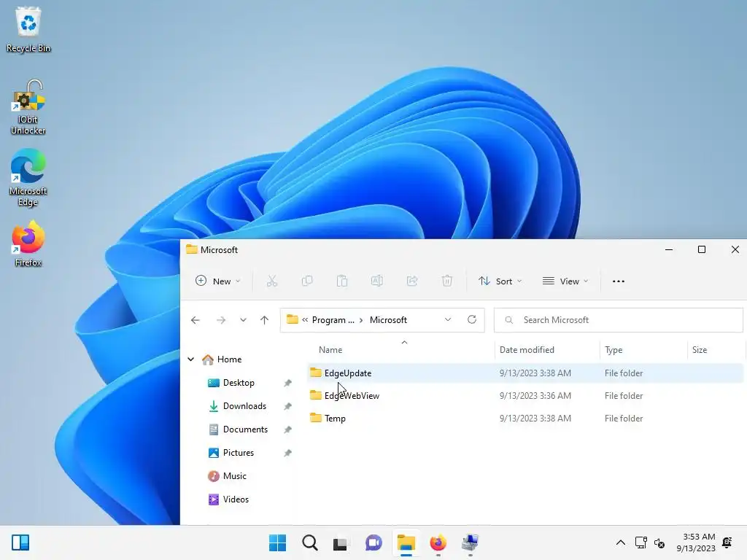Click the pin beside Documents
The height and width of the screenshot is (560, 747).
pyautogui.click(x=287, y=429)
